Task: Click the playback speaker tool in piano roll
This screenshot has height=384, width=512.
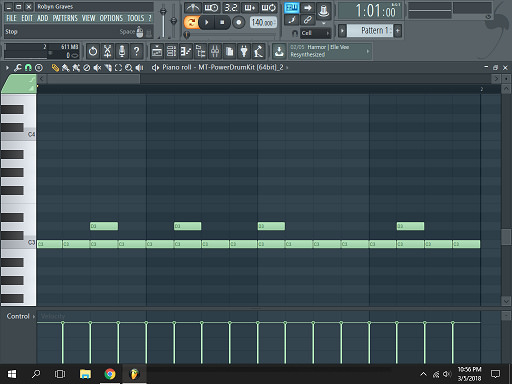Action: (x=139, y=68)
